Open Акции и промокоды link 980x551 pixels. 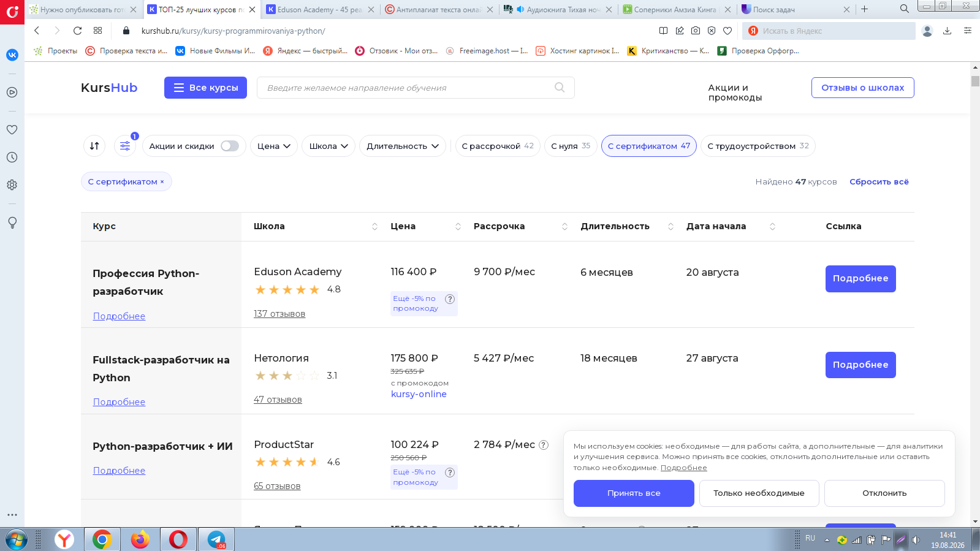point(735,93)
